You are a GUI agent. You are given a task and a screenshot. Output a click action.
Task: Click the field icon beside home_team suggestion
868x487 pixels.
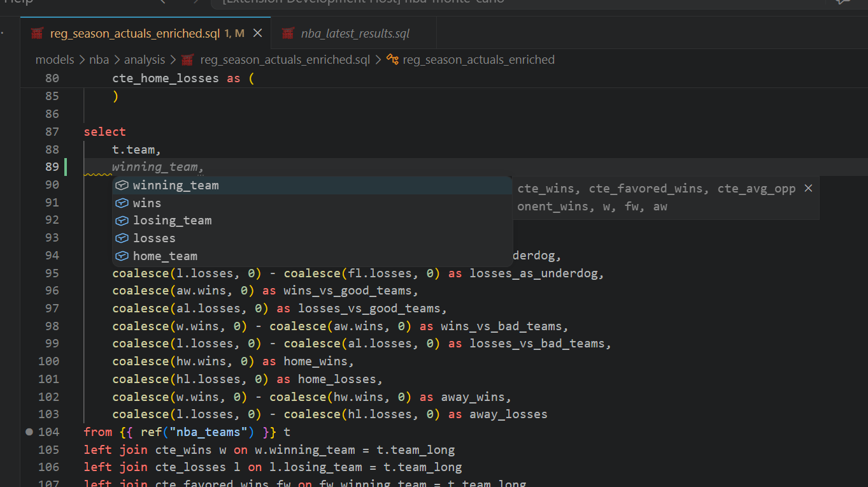[122, 256]
